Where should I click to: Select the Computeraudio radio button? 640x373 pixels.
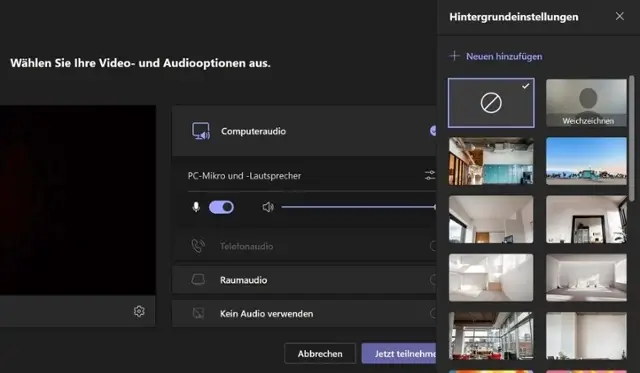[x=433, y=131]
